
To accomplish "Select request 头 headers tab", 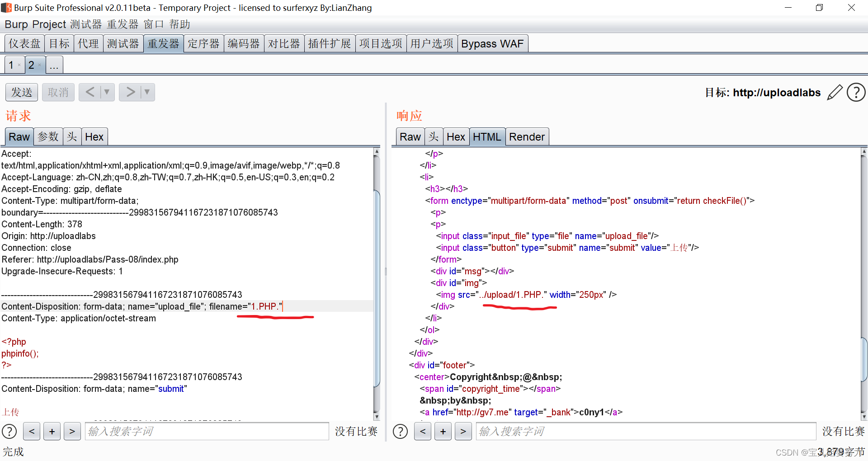I will (72, 136).
